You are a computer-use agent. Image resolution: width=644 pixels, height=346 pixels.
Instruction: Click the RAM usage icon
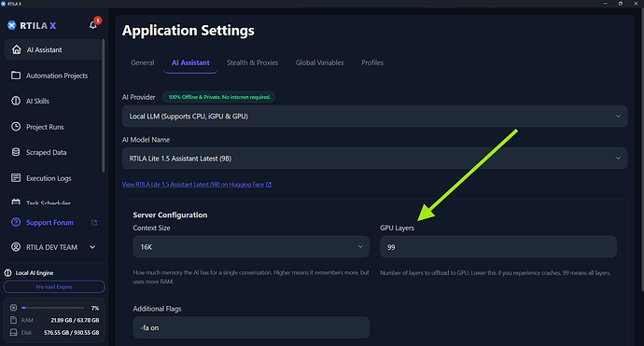coord(14,320)
